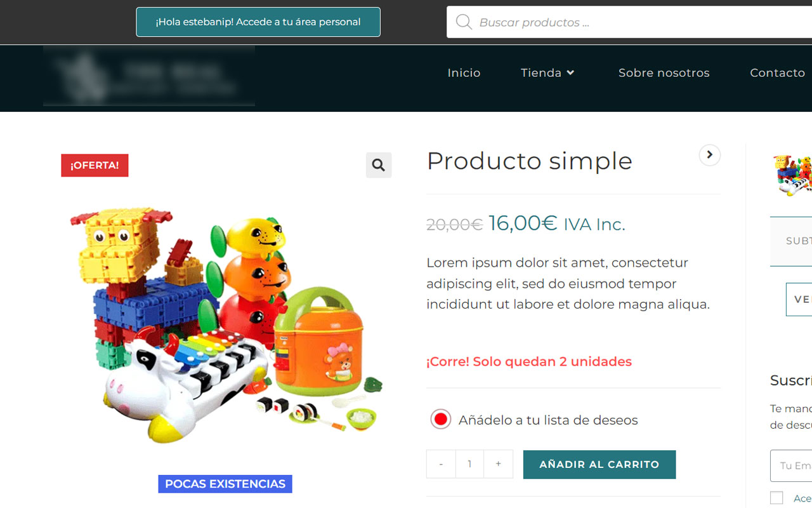Click Añádelo a tu lista de deseos link
The height and width of the screenshot is (508, 812).
point(548,420)
